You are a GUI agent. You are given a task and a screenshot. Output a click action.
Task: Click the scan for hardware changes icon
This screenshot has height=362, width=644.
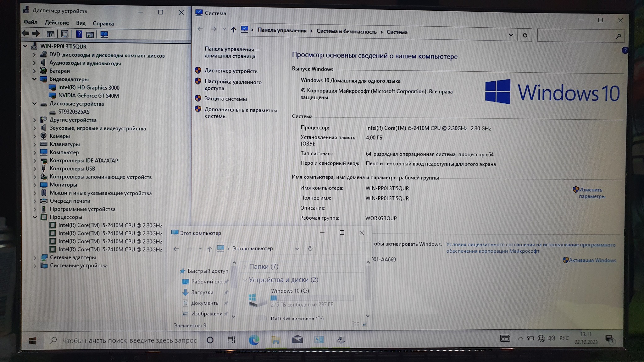[x=104, y=35]
